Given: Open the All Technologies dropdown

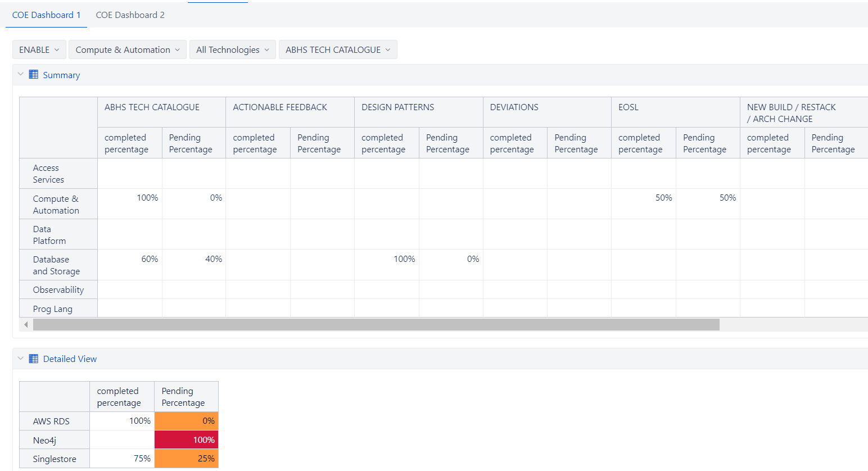Looking at the screenshot, I should [232, 49].
